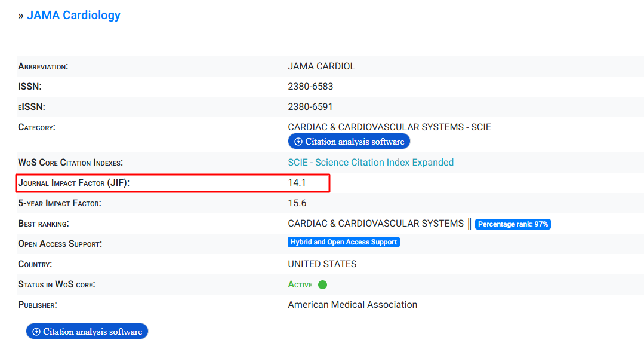Select the Active status text
The image size is (644, 358).
(300, 284)
